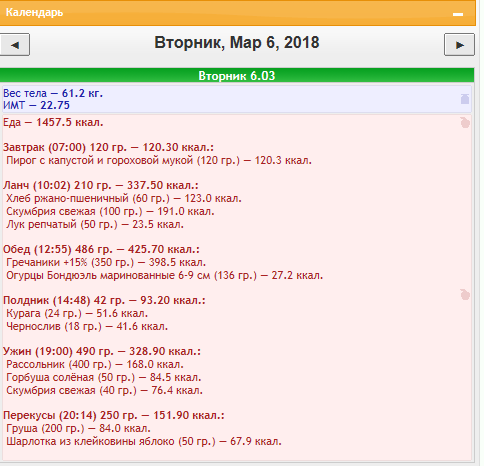Select the Шарлотка из клейковины яблоко item
484x466 pixels.
144,442
